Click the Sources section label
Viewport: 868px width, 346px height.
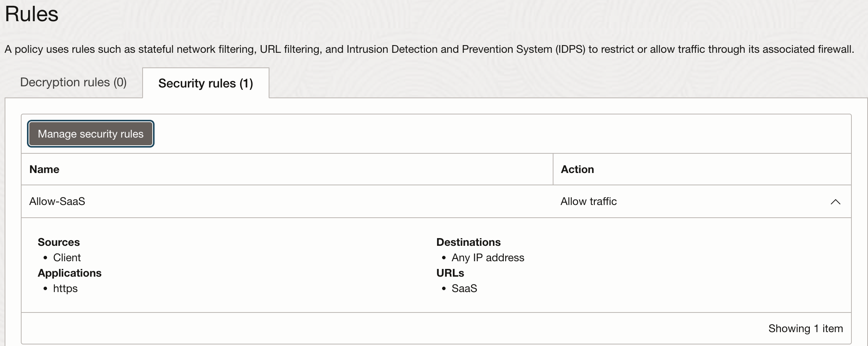pyautogui.click(x=59, y=242)
